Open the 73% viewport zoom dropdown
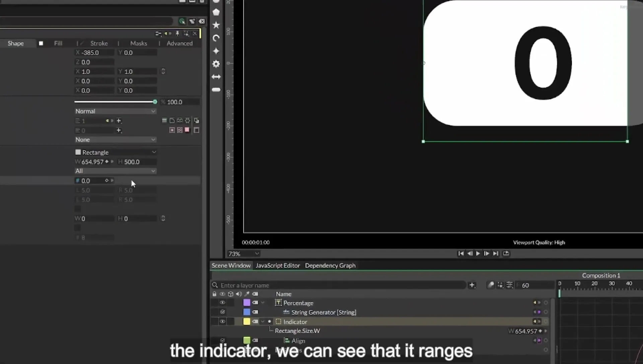The width and height of the screenshot is (643, 364). pos(243,254)
